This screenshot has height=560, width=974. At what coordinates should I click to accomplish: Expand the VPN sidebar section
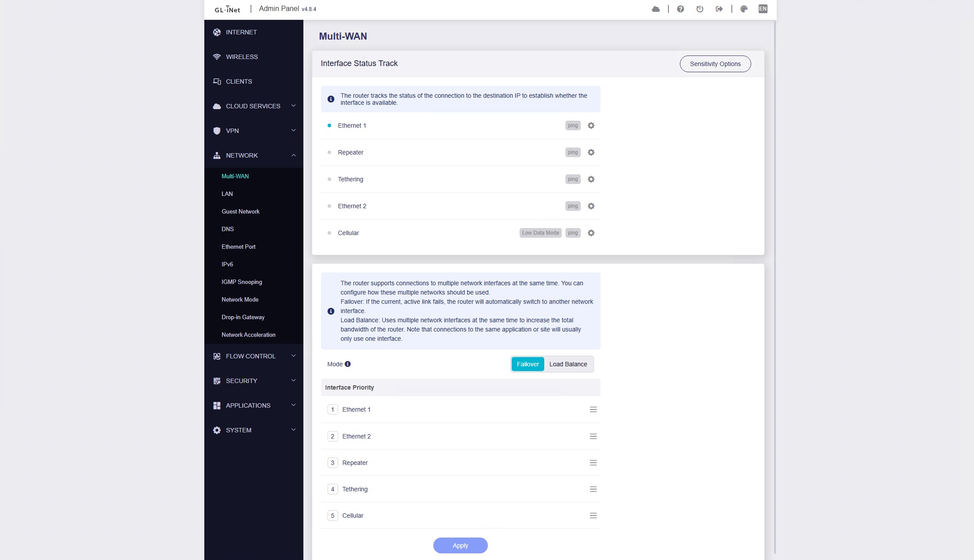pos(254,131)
